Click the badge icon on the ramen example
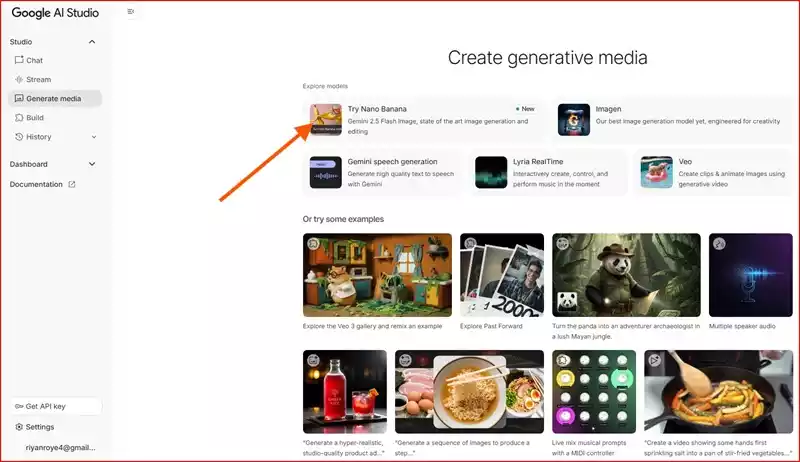 pyautogui.click(x=405, y=361)
